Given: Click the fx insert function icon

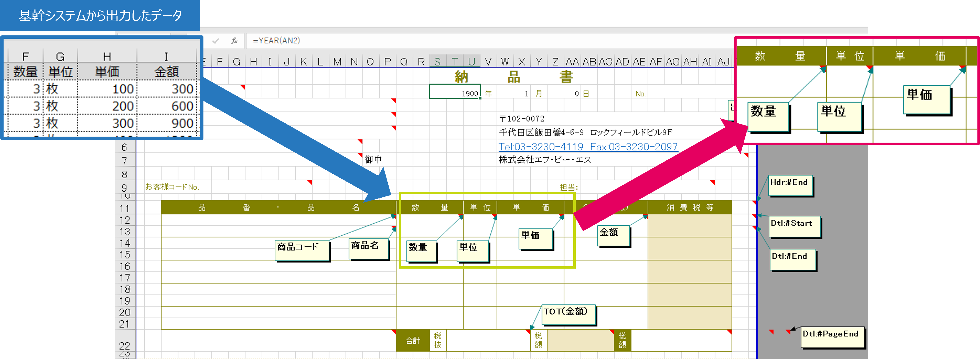Looking at the screenshot, I should click(x=234, y=41).
